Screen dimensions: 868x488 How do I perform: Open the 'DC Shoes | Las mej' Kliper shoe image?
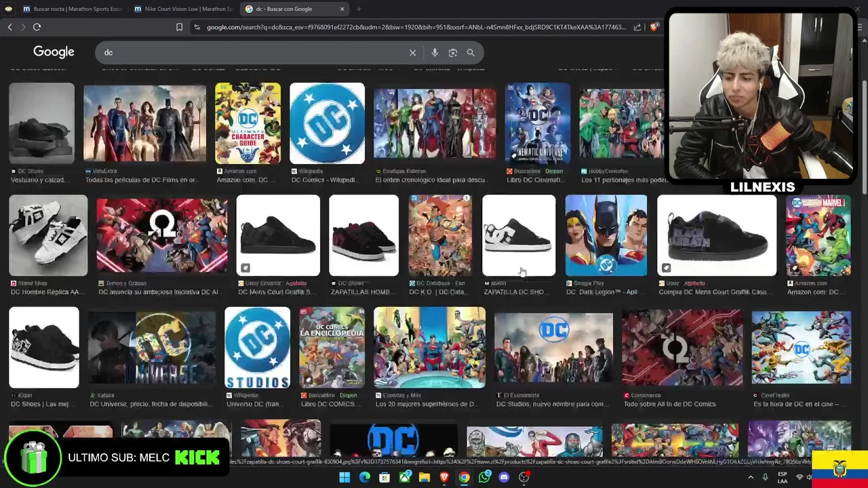click(x=44, y=348)
